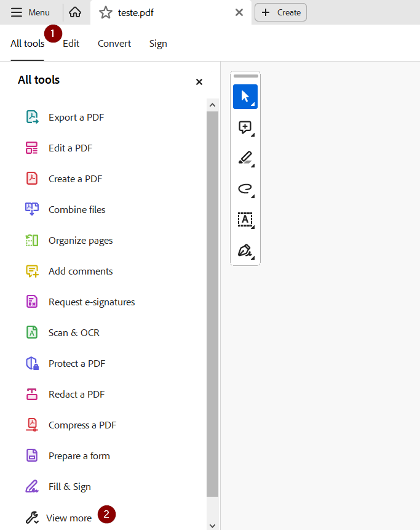Open the sign pen tool
Image resolution: width=420 pixels, height=530 pixels.
245,251
